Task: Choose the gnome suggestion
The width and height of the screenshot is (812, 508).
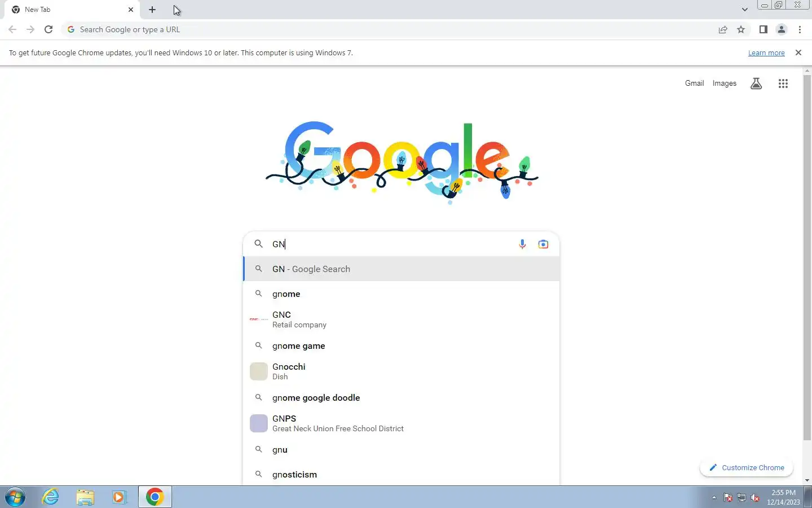Action: click(x=401, y=294)
